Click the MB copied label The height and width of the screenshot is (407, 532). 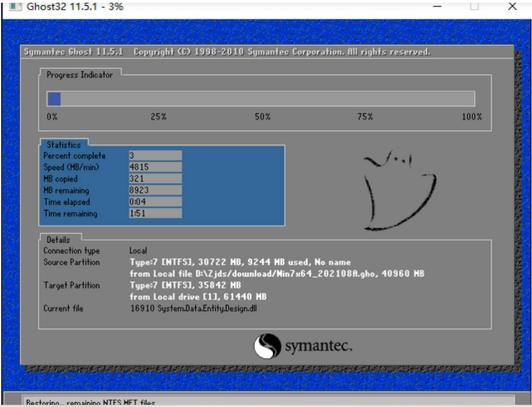(x=60, y=179)
